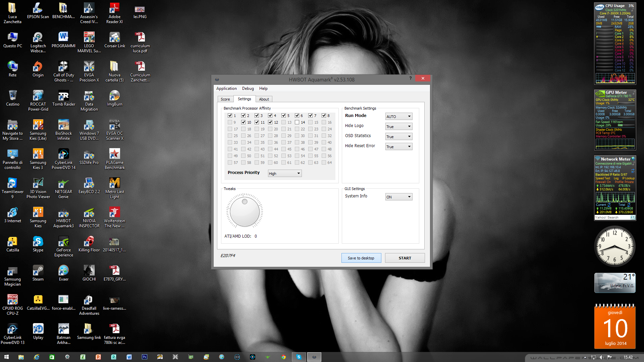Uncheck processor affinity core 10
Image resolution: width=644 pixels, height=362 pixels.
tap(243, 122)
